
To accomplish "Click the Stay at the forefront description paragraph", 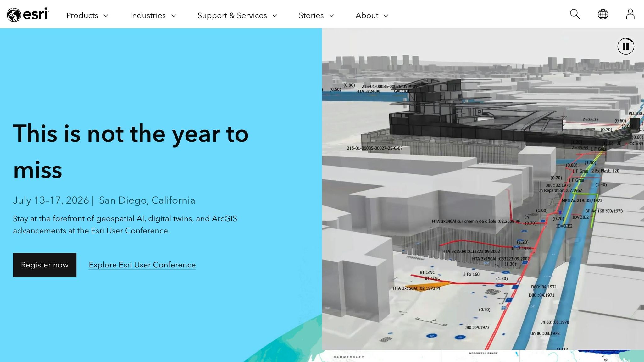I will [125, 225].
